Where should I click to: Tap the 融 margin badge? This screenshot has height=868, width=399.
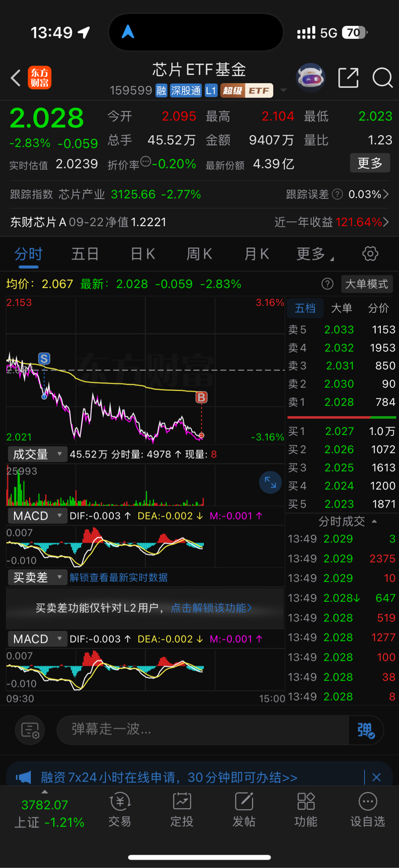(x=161, y=91)
